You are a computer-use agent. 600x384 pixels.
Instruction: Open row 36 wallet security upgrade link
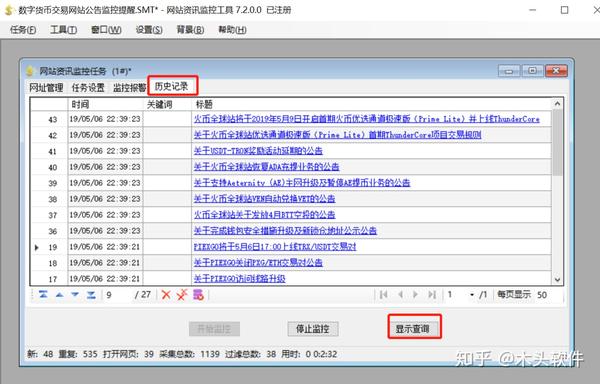(x=285, y=231)
